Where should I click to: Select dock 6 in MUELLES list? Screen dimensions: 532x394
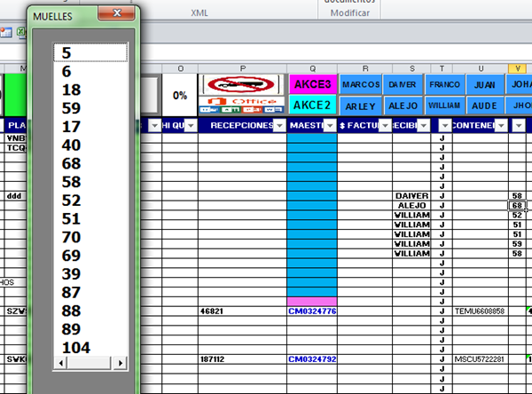pos(90,71)
